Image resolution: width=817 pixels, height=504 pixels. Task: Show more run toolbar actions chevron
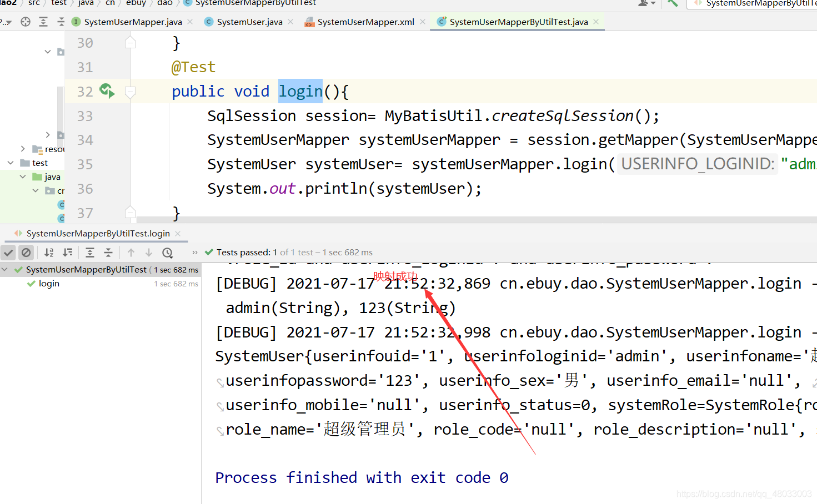click(x=195, y=253)
